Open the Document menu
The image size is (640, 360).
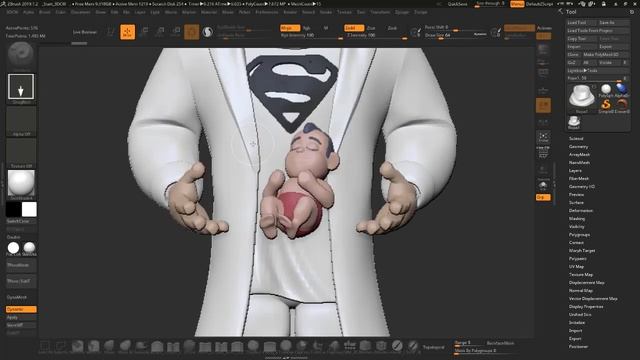[80, 12]
